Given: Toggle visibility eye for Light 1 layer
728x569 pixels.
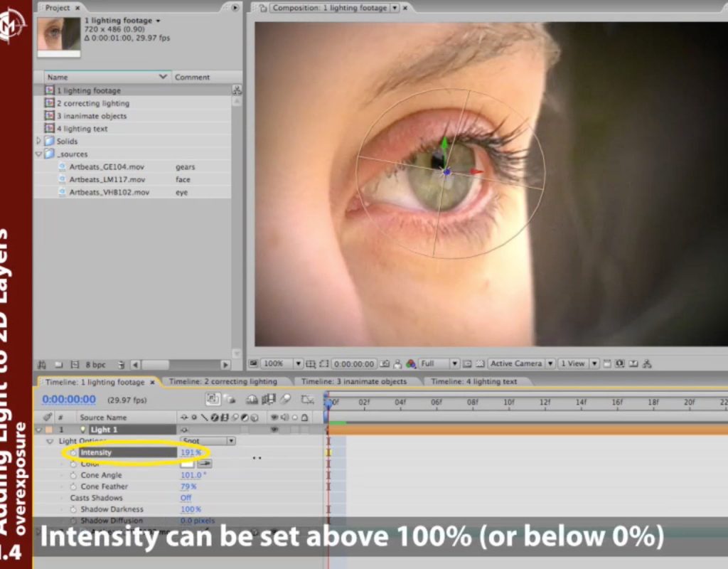Looking at the screenshot, I should coord(274,430).
